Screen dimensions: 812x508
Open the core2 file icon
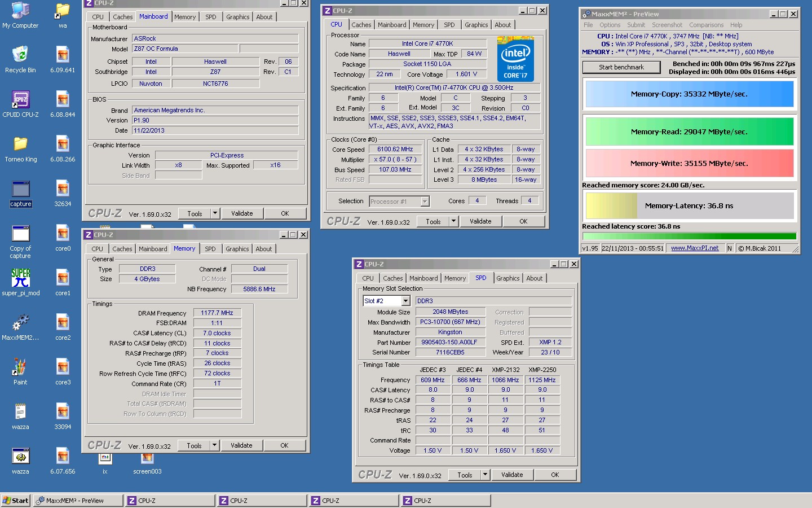63,326
